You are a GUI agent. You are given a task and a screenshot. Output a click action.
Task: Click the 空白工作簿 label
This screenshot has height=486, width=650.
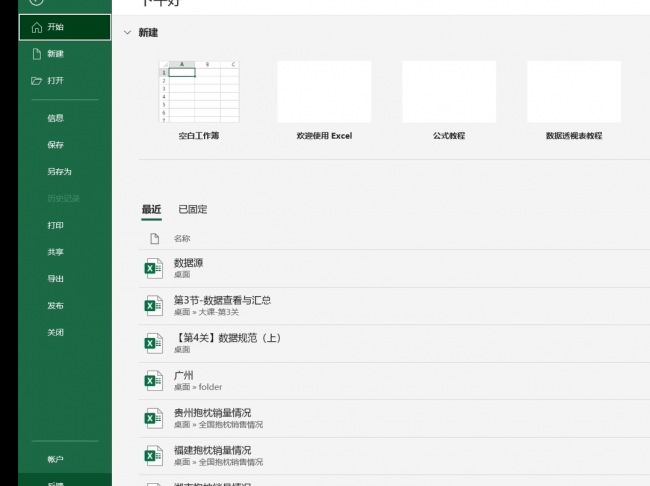[199, 136]
